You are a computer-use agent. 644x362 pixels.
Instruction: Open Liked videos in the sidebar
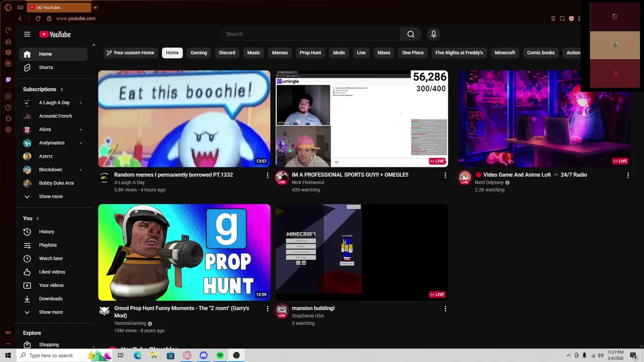click(53, 272)
